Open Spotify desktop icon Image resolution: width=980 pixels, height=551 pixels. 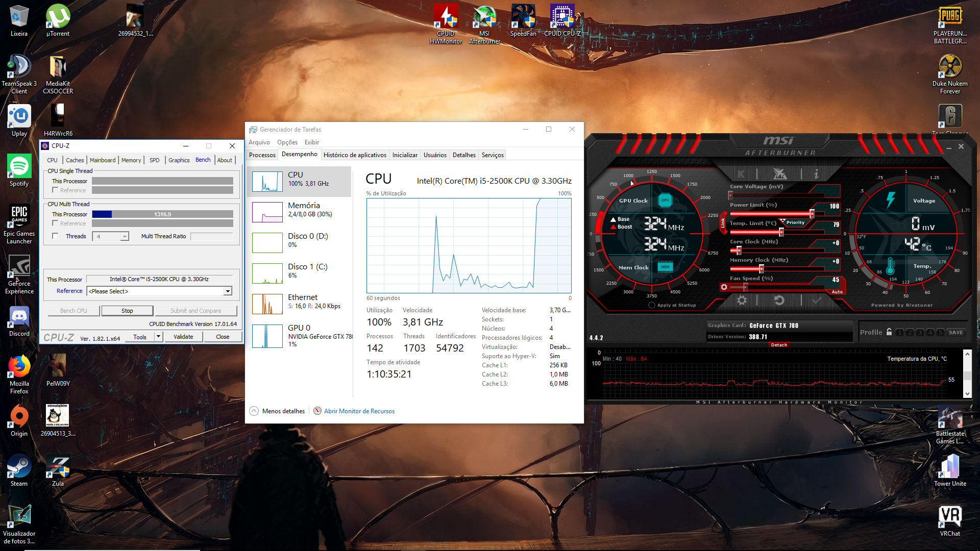(19, 170)
